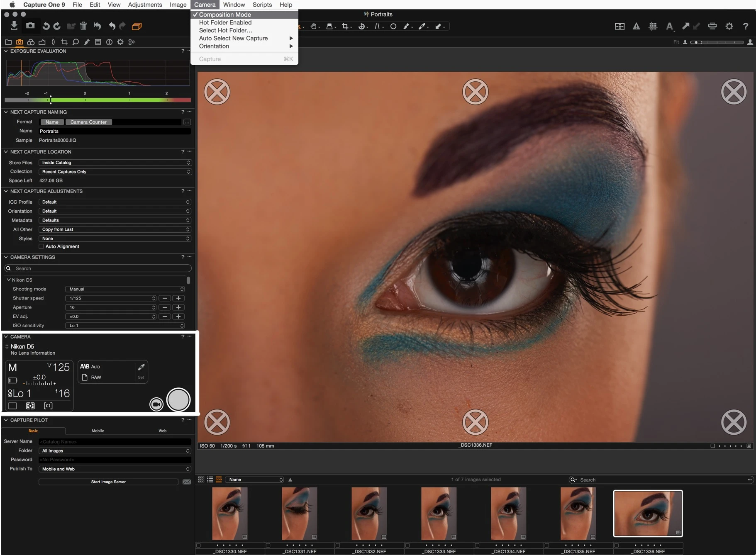Open the Library folder tool tab
Viewport: 756px width, 555px height.
click(x=8, y=42)
